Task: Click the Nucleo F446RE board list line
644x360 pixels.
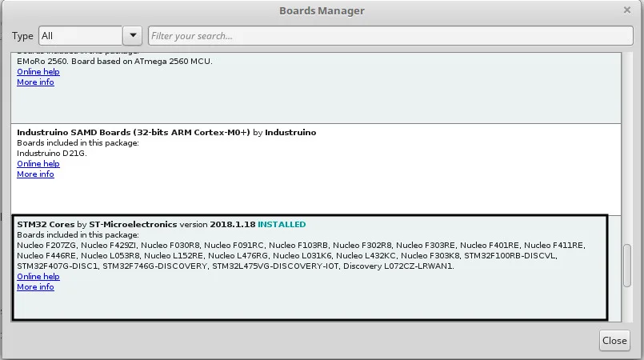Action: [x=286, y=256]
